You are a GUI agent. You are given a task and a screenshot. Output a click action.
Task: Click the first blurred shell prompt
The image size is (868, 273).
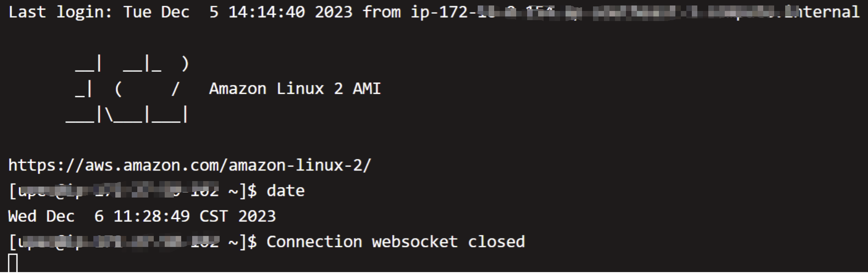[x=133, y=191]
